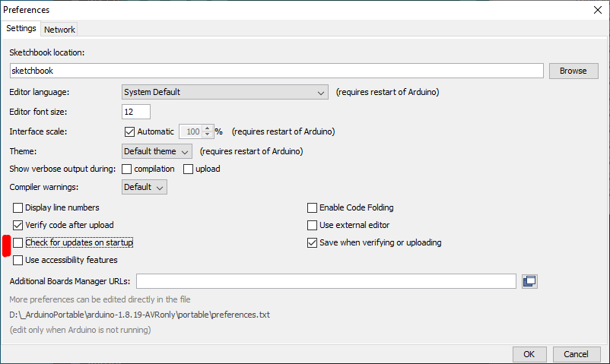The height and width of the screenshot is (364, 610).
Task: Close the Preferences dialog with X
Action: [597, 10]
